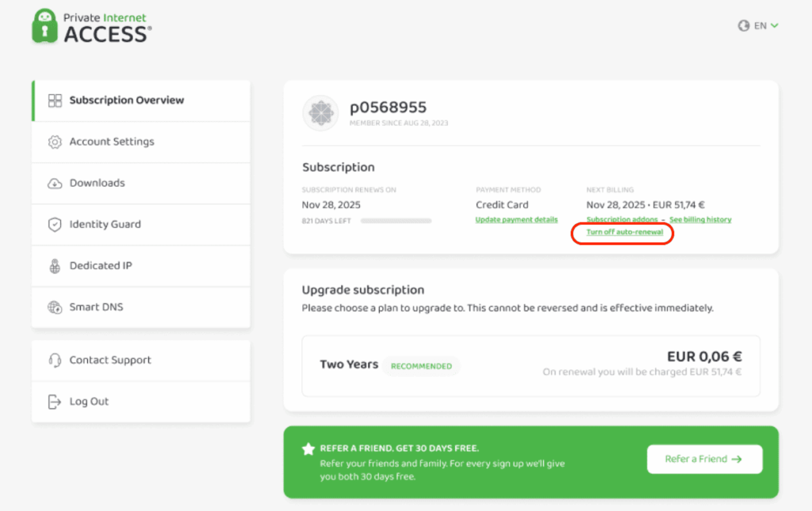Click the globe icon beside EN
The image size is (812, 511).
pos(744,25)
